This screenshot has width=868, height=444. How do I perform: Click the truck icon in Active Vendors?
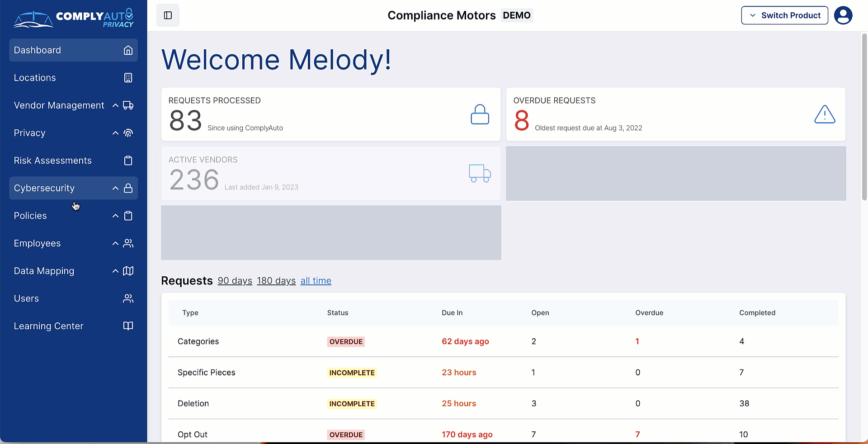pyautogui.click(x=480, y=173)
